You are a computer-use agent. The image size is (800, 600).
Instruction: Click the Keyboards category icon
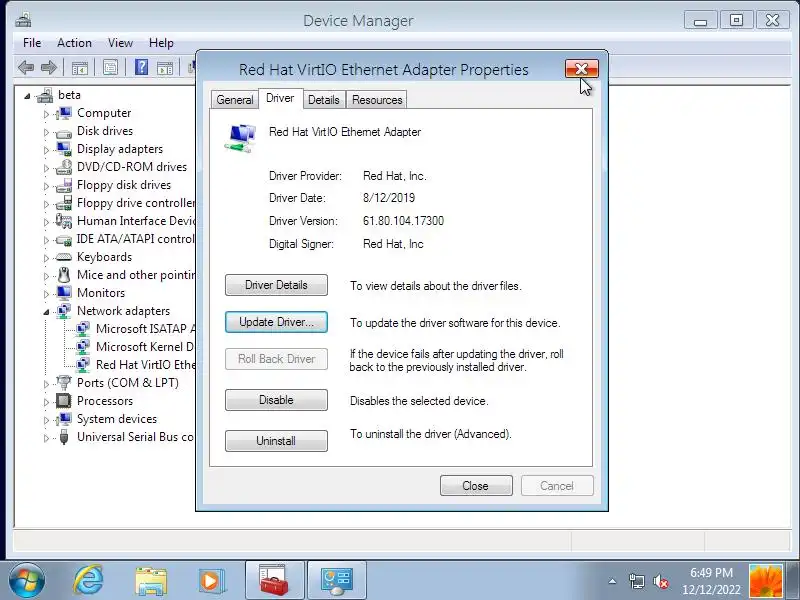point(64,257)
